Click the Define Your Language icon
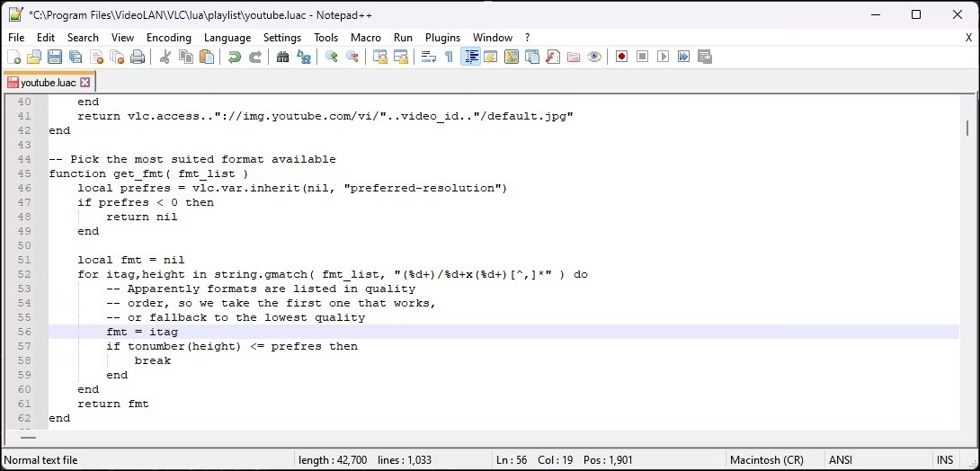The height and width of the screenshot is (471, 980). pos(491,57)
